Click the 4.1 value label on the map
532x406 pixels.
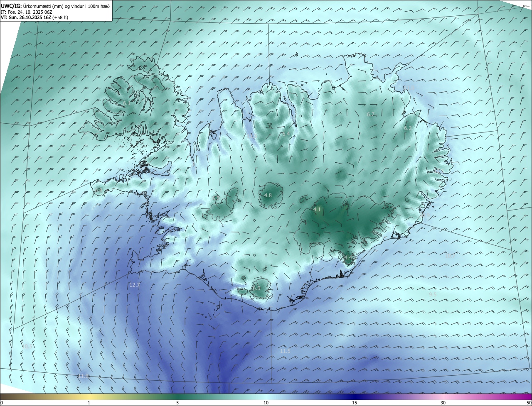pos(317,210)
